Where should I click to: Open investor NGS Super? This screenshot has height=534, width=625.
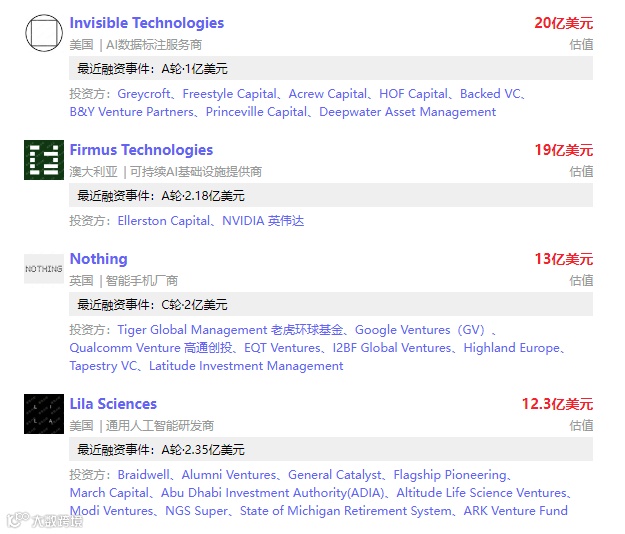coord(197,511)
